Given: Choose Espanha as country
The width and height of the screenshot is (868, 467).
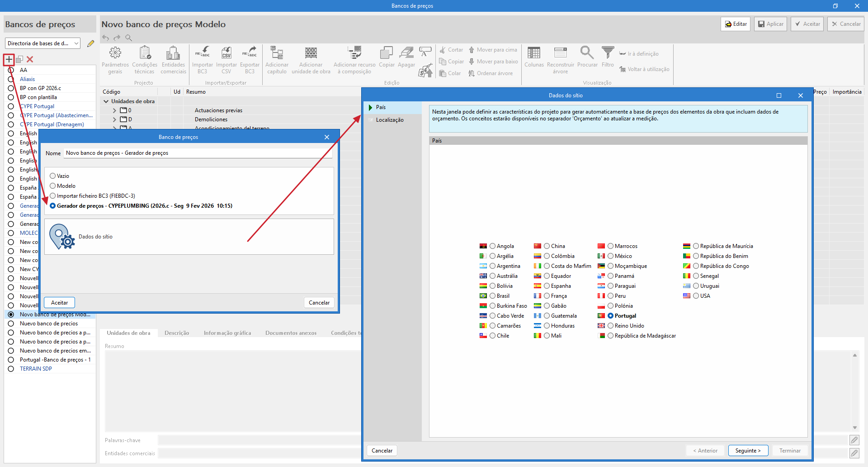Looking at the screenshot, I should (547, 286).
